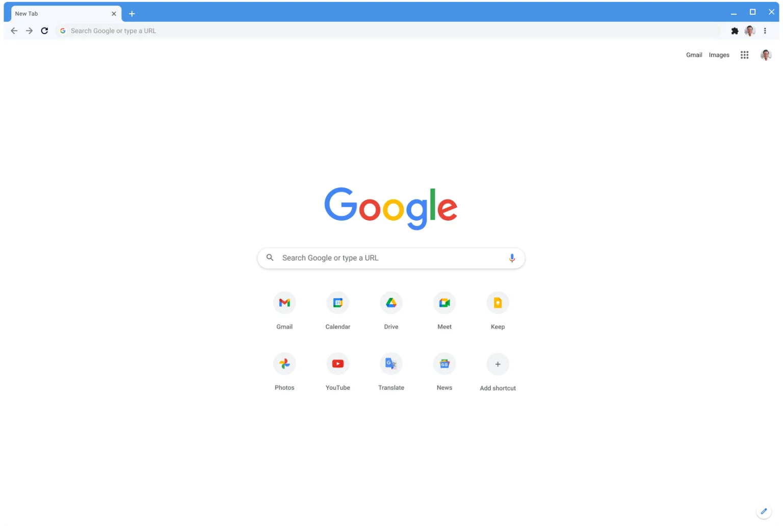Open the Extensions puzzle-piece menu
The image size is (783, 532).
pos(735,31)
